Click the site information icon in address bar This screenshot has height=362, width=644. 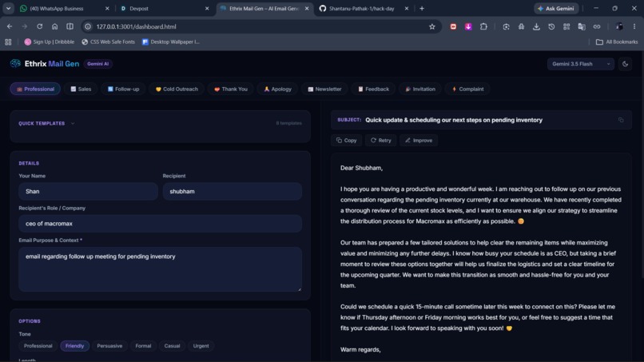click(x=87, y=26)
